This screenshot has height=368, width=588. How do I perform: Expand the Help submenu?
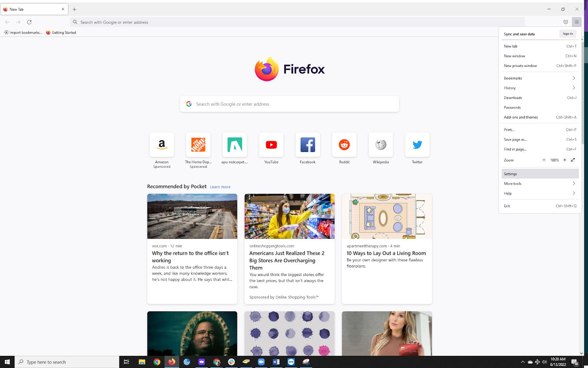point(540,193)
